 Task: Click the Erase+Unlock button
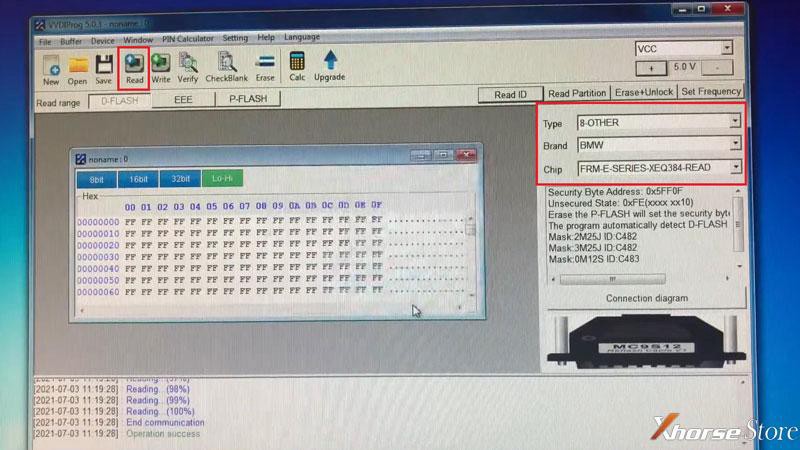click(644, 92)
